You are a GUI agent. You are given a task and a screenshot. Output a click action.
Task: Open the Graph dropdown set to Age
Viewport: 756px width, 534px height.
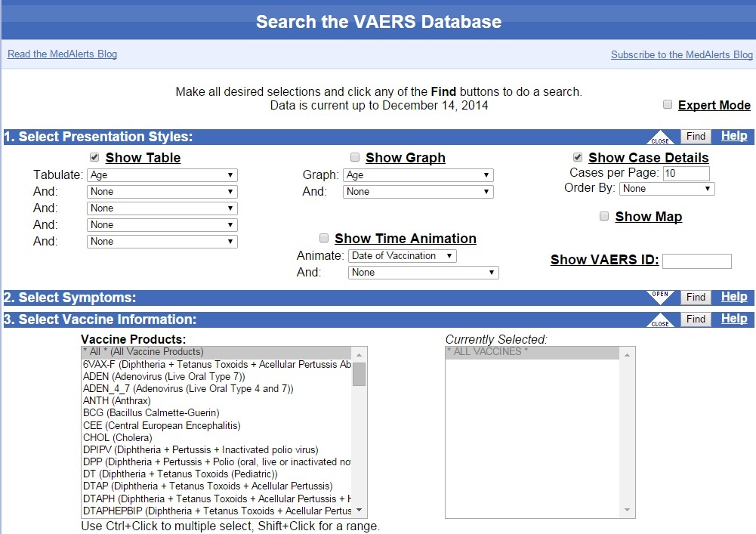click(x=418, y=175)
